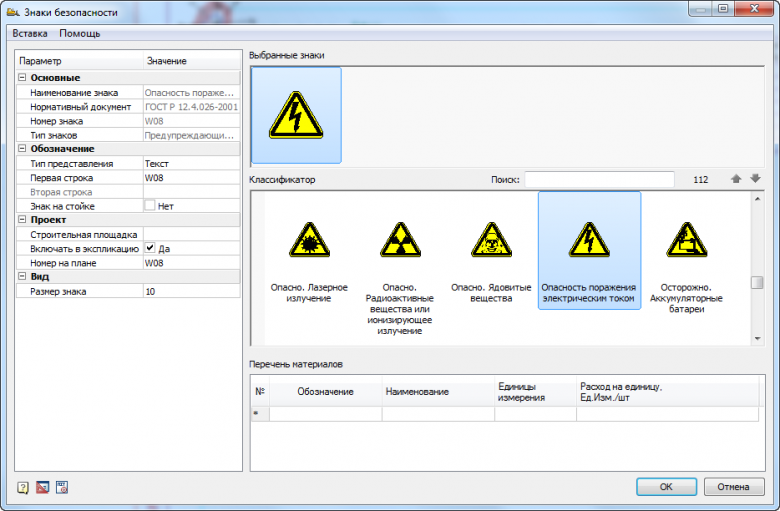Click the up arrow next to search counter
This screenshot has height=511, width=780.
tap(736, 179)
